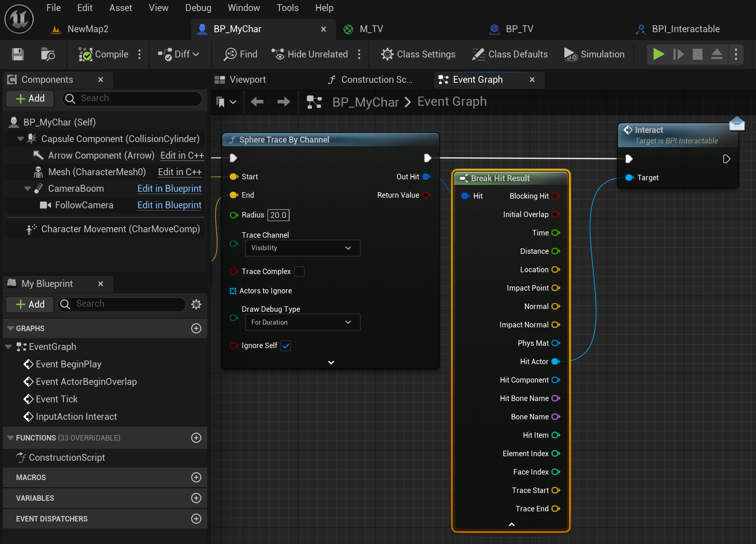Navigate back in graph history

[257, 102]
